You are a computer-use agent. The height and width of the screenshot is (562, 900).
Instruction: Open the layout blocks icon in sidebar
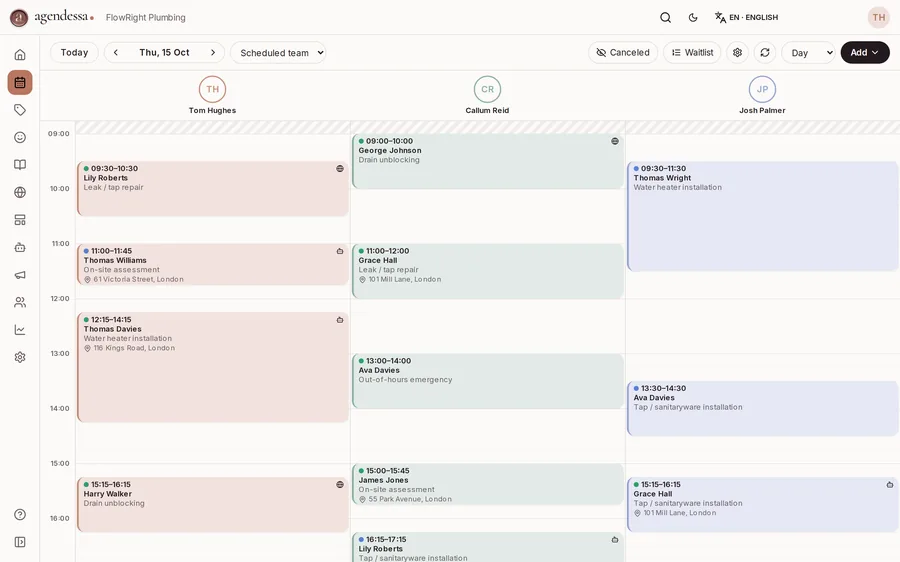tap(20, 220)
